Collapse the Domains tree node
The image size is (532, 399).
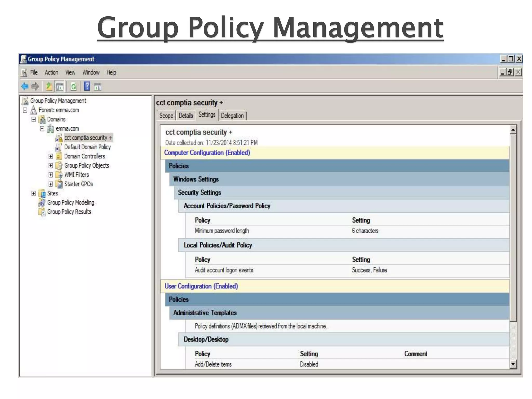34,119
